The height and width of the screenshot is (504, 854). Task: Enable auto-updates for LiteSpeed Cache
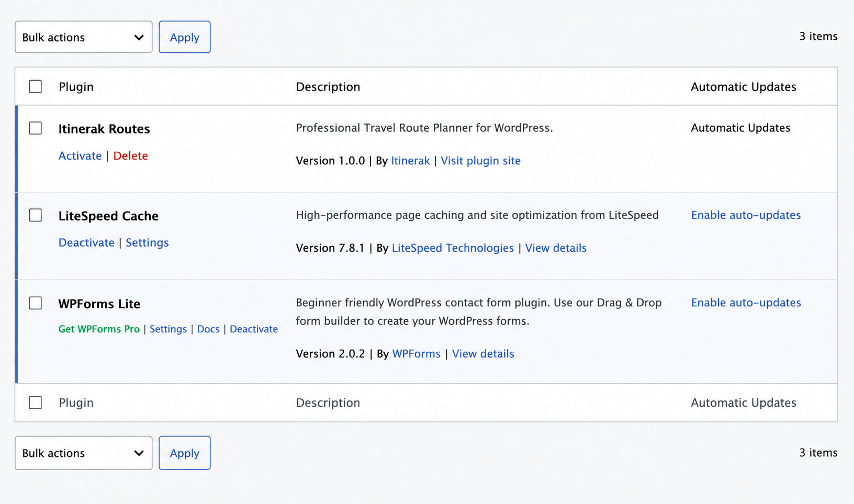pyautogui.click(x=746, y=215)
